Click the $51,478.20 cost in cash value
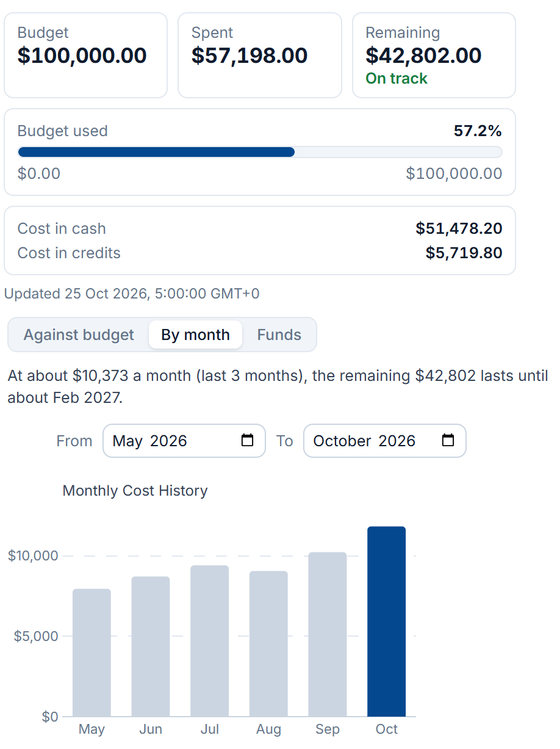Viewport: 560px width, 749px height. (459, 228)
